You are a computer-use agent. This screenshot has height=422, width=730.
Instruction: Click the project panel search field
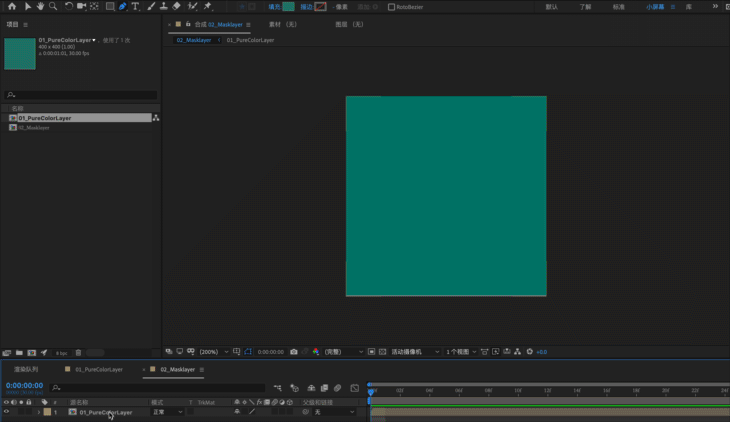81,95
